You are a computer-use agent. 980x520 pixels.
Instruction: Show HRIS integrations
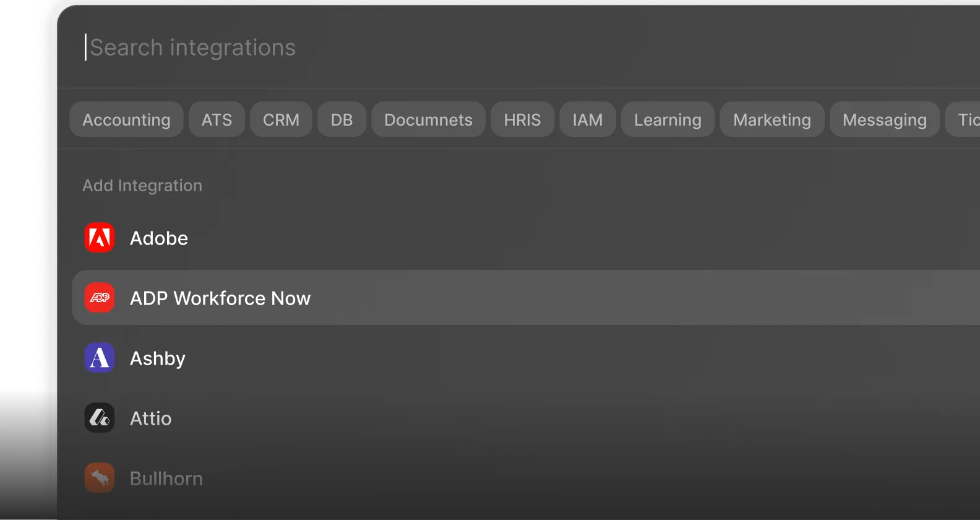522,119
